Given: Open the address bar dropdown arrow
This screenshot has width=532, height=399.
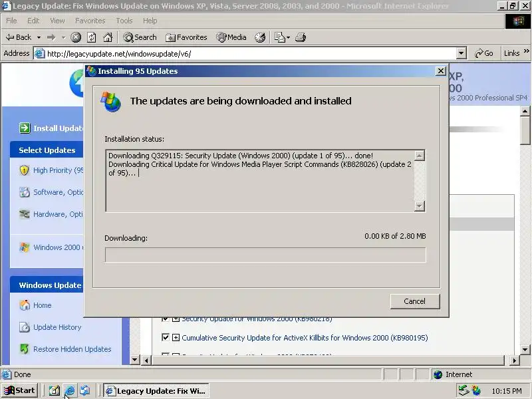Looking at the screenshot, I should tap(461, 54).
